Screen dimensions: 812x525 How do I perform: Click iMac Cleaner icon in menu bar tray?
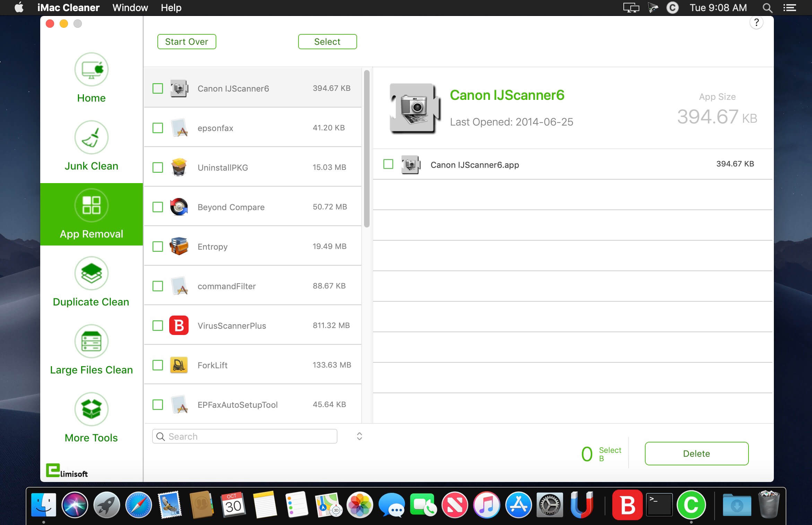[x=672, y=8]
